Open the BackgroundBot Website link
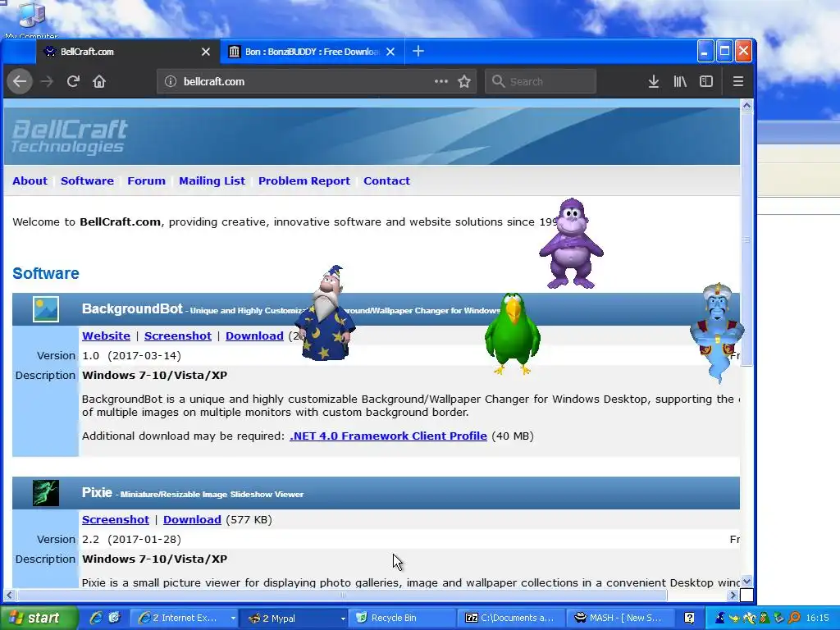Viewport: 840px width, 630px height. click(x=106, y=336)
